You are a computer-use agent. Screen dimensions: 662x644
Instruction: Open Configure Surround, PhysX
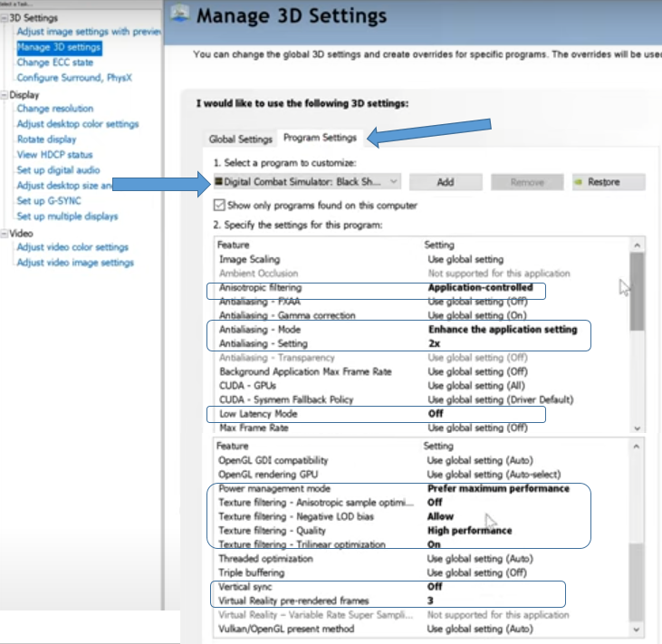[74, 78]
